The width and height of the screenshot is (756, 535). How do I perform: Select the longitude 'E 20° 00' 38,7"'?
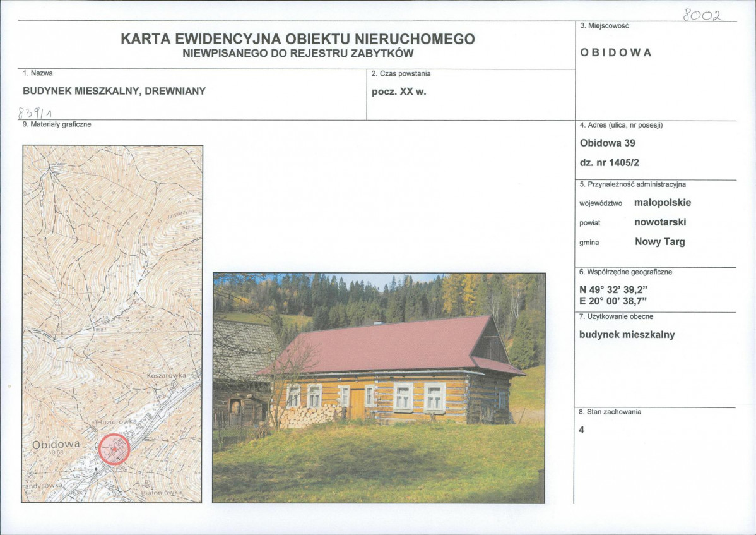613,301
